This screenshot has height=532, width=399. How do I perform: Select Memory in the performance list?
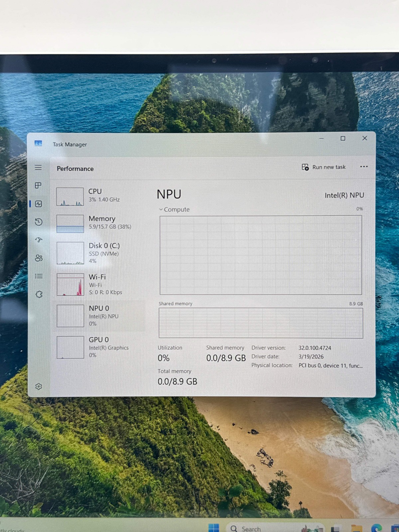[x=100, y=224]
